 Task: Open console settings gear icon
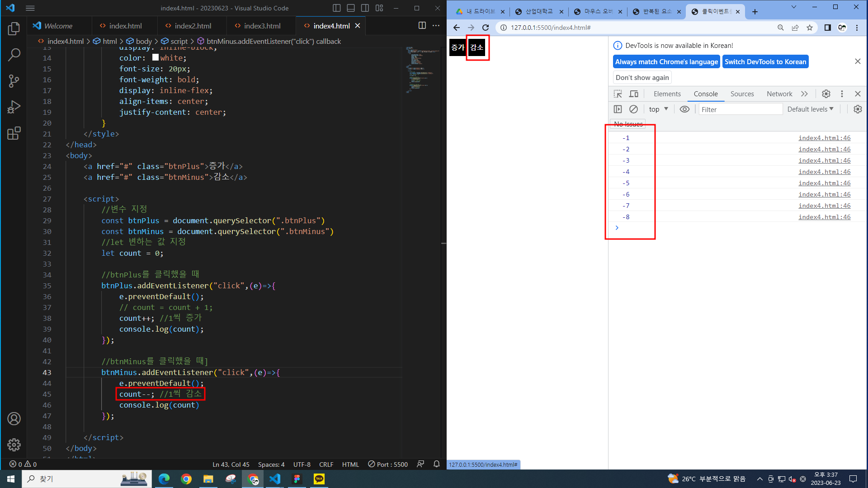click(x=857, y=109)
